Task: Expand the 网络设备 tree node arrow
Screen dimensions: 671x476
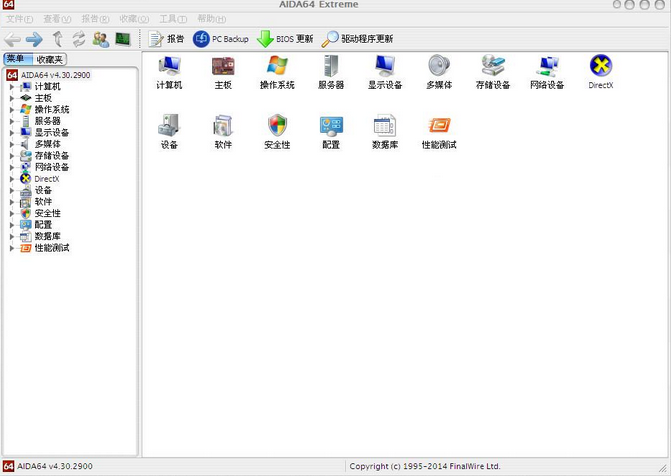Action: pyautogui.click(x=12, y=168)
